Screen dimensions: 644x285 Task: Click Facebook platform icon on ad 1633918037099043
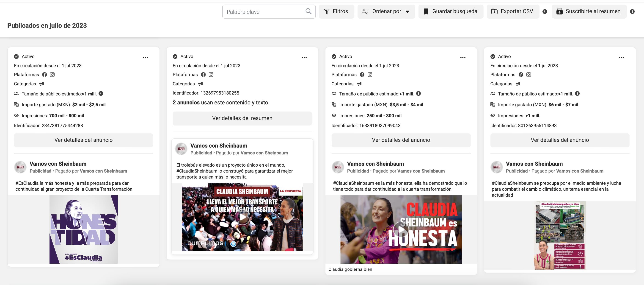pos(362,75)
